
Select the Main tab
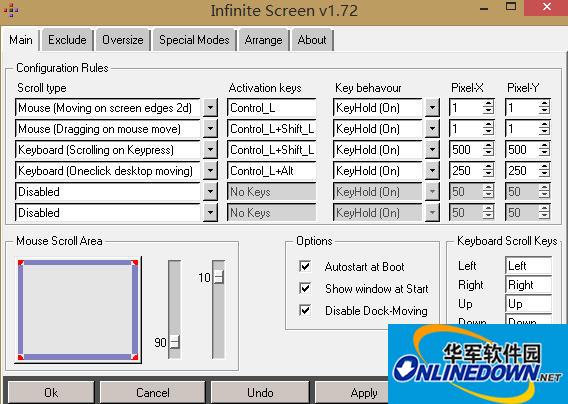click(21, 39)
